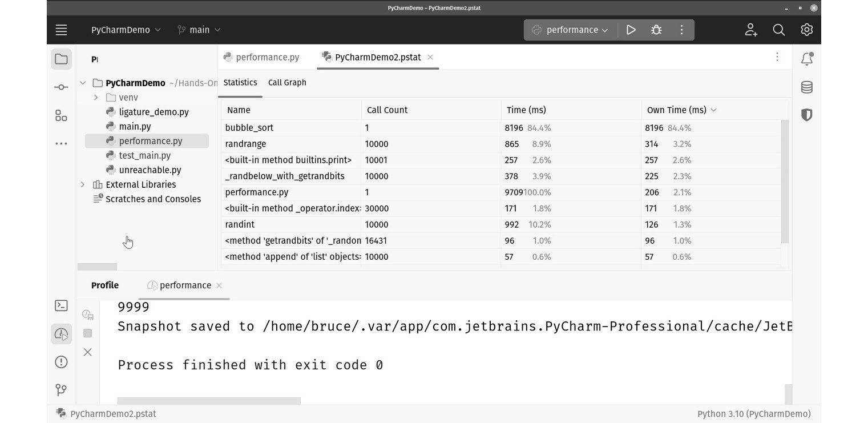Close the profile run panel X icon
The image size is (868, 423).
click(87, 352)
